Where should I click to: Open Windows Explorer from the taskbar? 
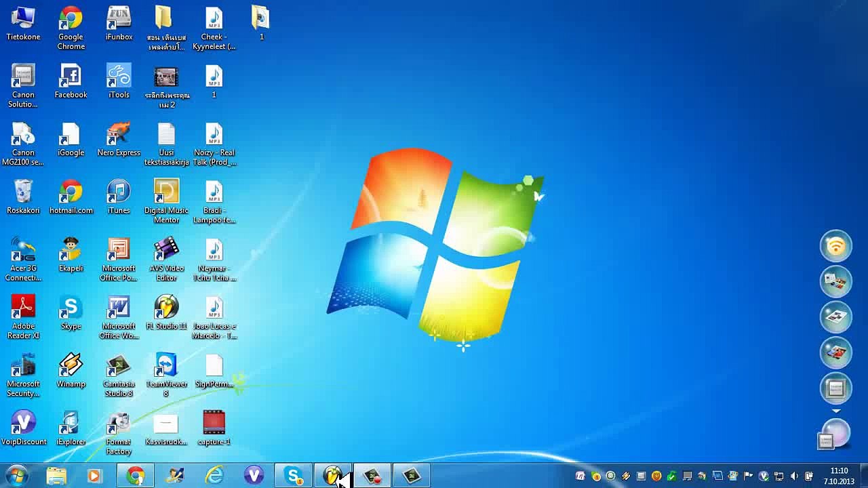click(56, 476)
